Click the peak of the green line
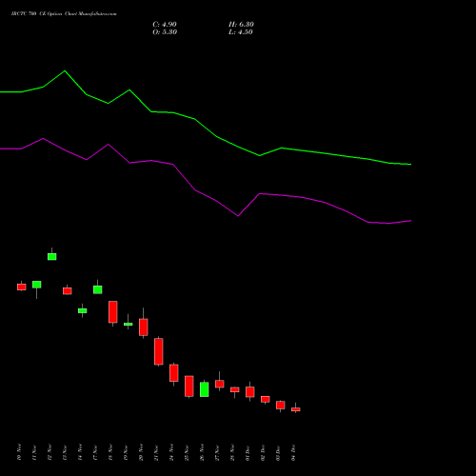The width and height of the screenshot is (476, 476). point(65,70)
